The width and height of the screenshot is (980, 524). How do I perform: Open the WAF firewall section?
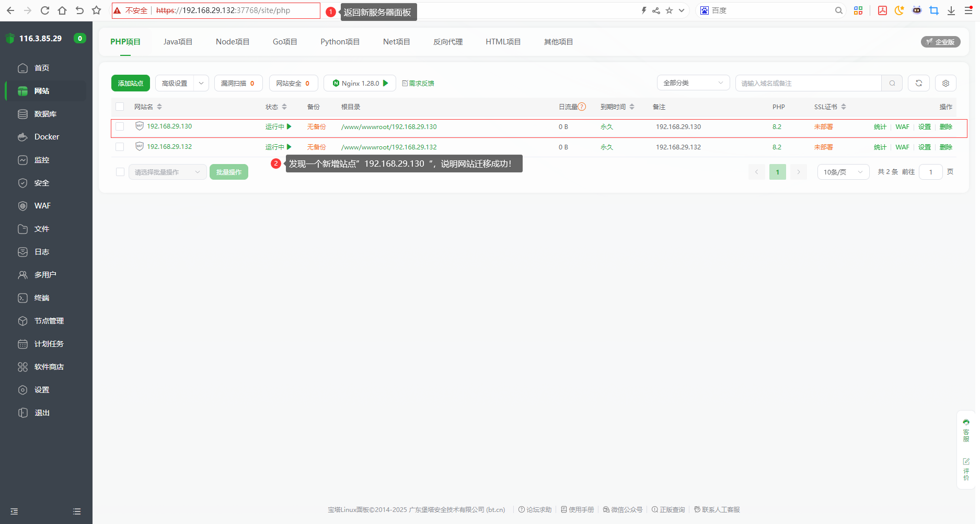pos(41,205)
